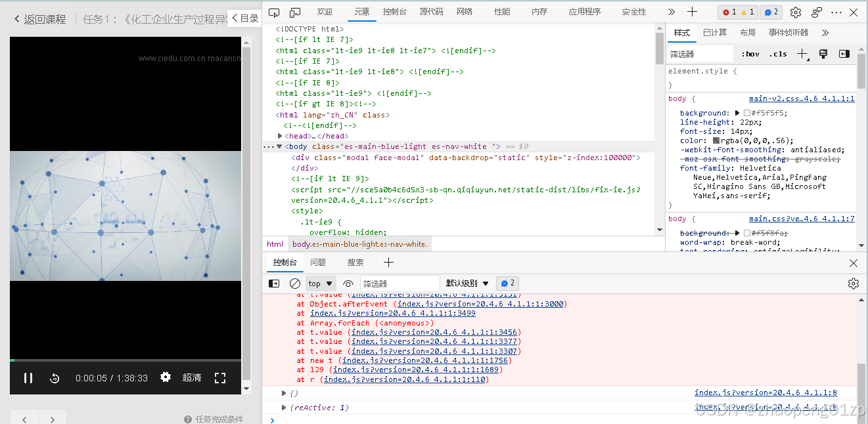
Task: Select the 已计算 tab
Action: tap(715, 32)
